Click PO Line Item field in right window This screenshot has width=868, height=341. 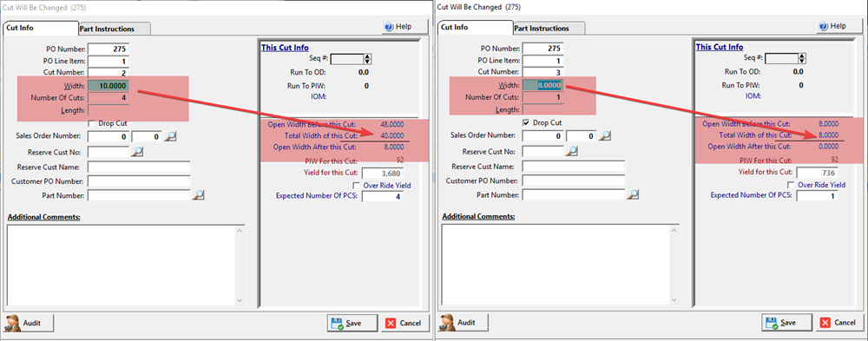(543, 60)
